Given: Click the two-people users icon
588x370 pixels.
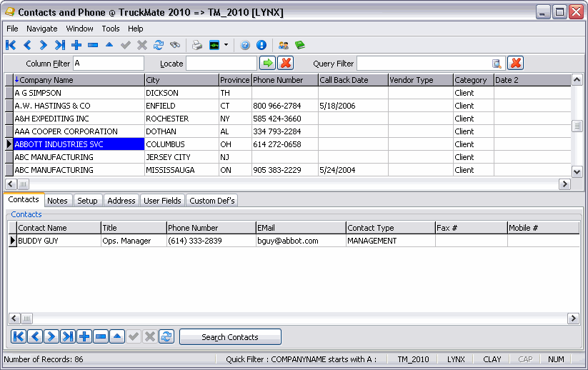Looking at the screenshot, I should click(284, 45).
